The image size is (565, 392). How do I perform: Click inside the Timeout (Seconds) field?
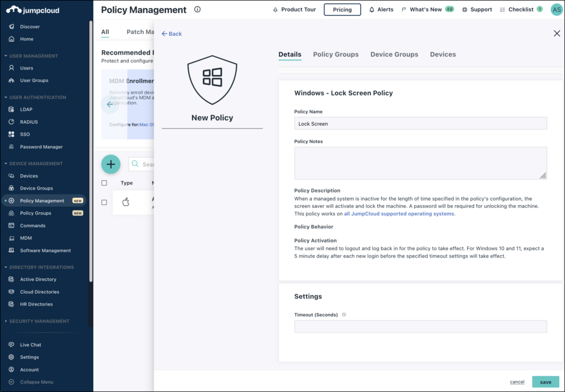pos(420,326)
